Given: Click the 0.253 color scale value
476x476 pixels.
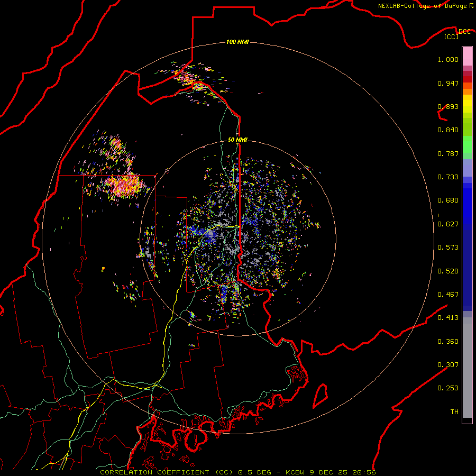Looking at the screenshot, I should (x=448, y=388).
